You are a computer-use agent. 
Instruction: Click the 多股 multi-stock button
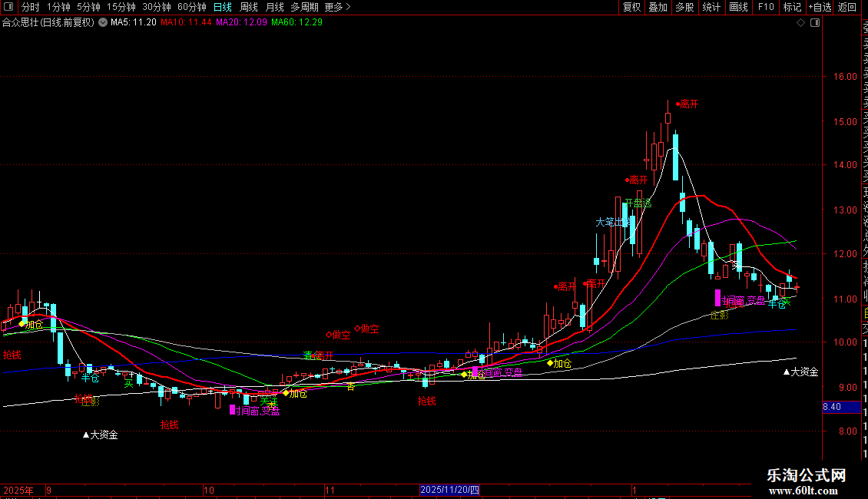[x=684, y=7]
